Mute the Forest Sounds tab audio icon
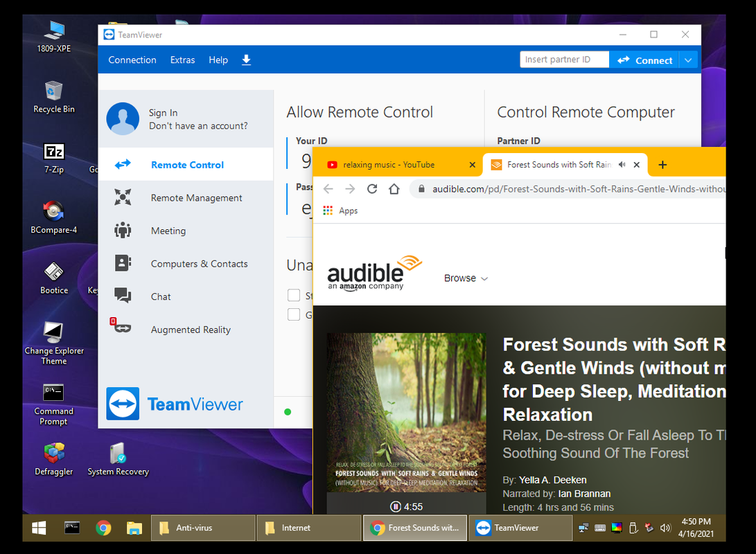The width and height of the screenshot is (756, 554). click(622, 165)
